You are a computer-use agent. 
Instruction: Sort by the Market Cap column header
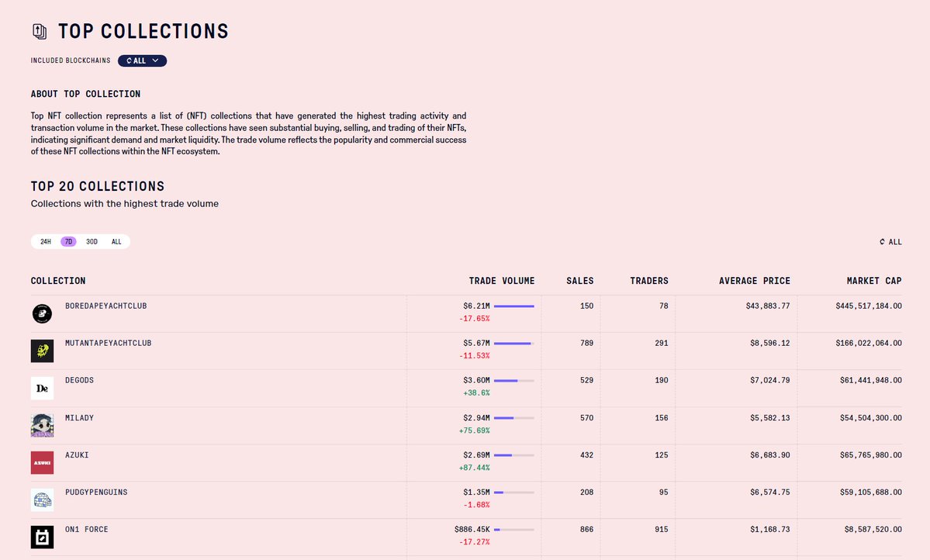[874, 281]
